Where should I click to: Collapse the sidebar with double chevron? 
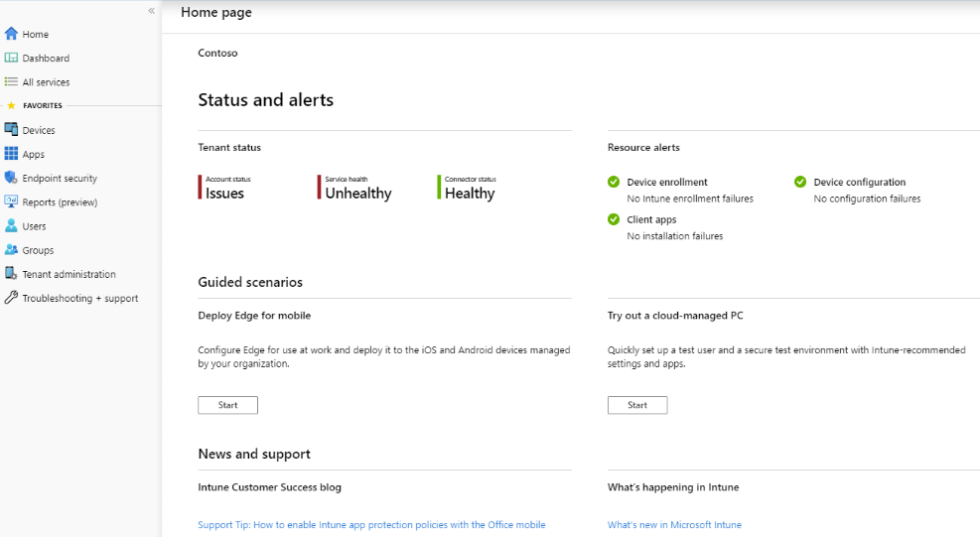coord(151,11)
